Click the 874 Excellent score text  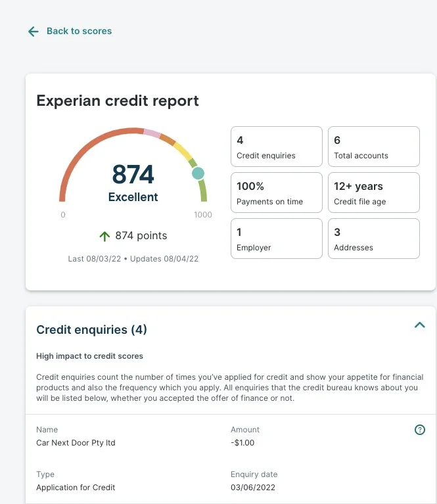[x=133, y=183]
